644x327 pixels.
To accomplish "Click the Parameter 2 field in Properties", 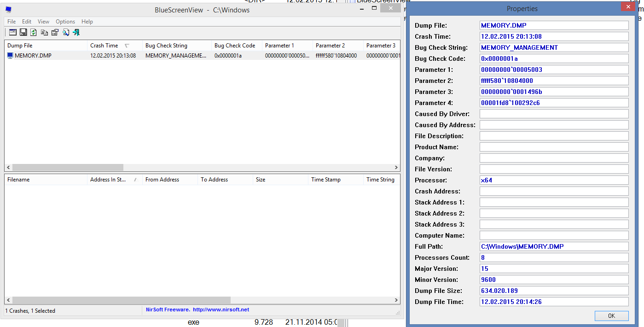I will click(554, 81).
